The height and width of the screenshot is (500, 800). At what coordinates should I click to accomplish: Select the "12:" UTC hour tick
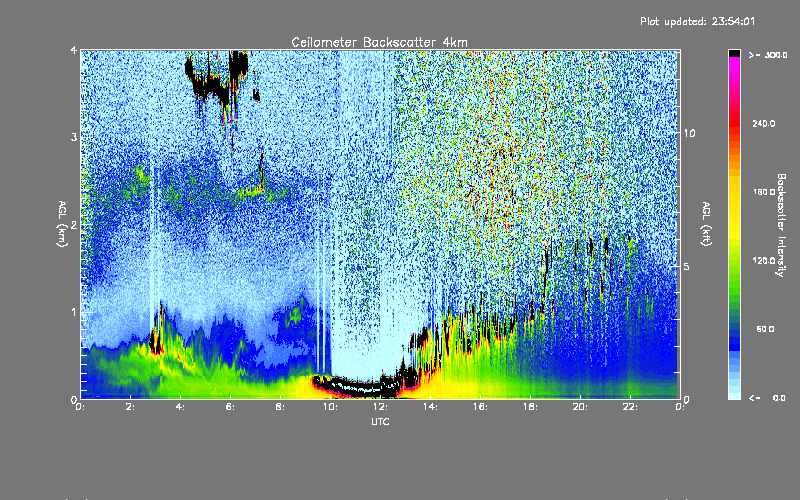381,407
